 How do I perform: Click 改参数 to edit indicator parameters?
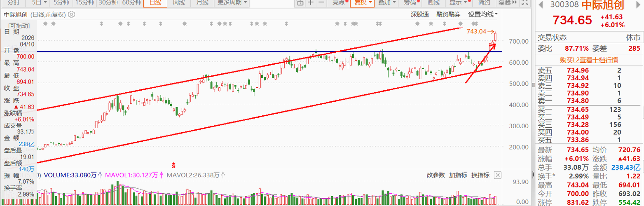point(436,175)
